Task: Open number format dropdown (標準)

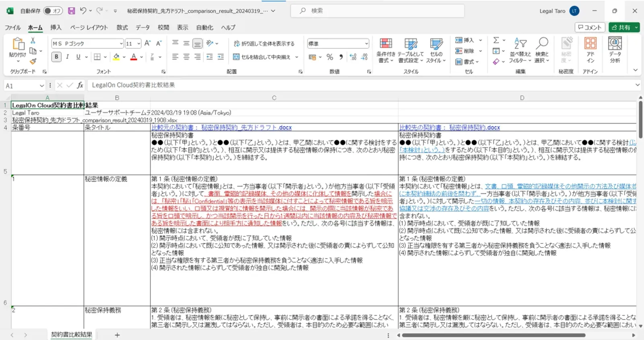Action: (x=366, y=44)
